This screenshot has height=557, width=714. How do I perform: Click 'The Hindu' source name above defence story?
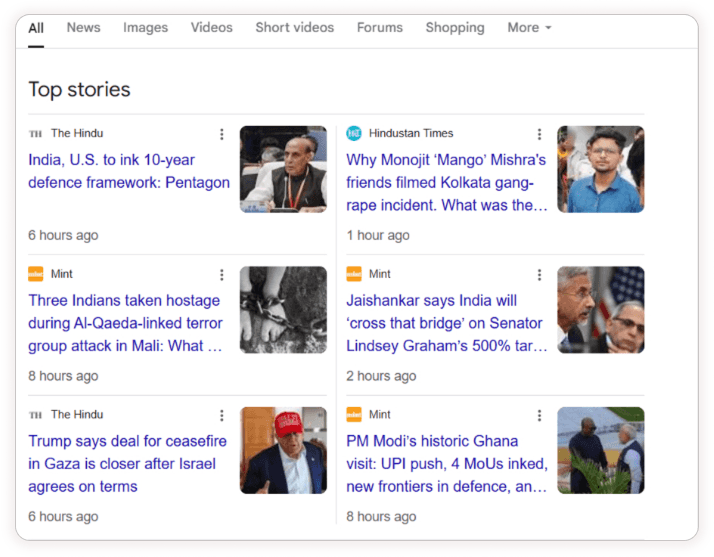coord(77,133)
